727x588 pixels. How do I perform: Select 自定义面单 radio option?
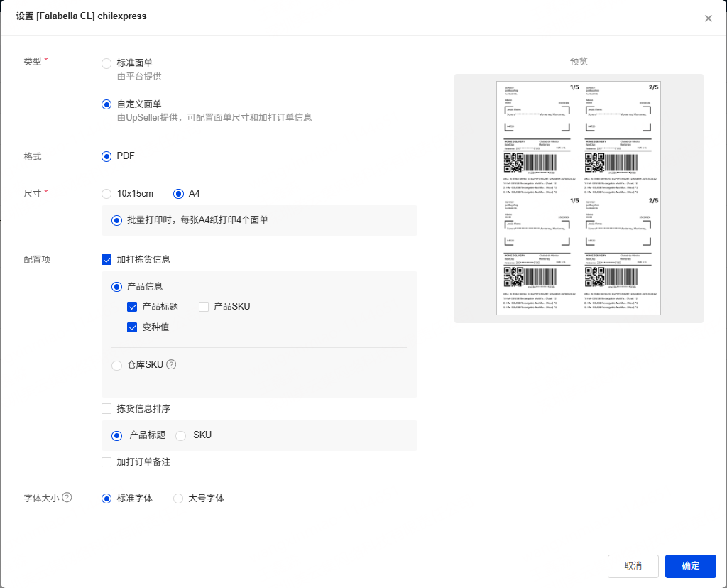106,104
